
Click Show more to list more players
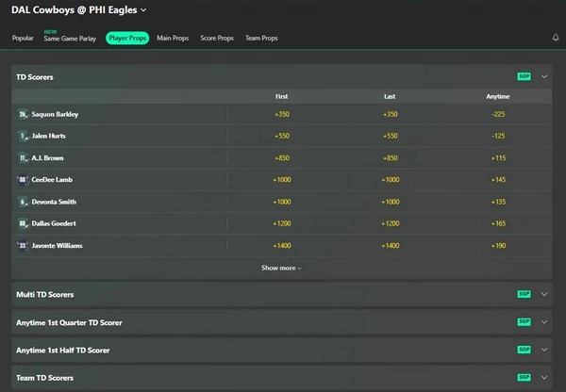point(281,268)
